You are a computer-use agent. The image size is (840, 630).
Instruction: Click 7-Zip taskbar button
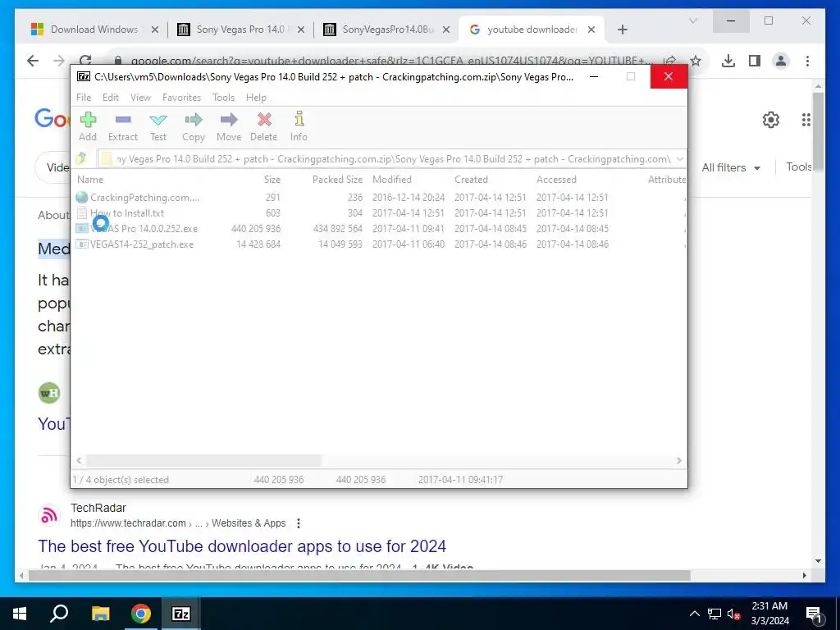point(181,614)
